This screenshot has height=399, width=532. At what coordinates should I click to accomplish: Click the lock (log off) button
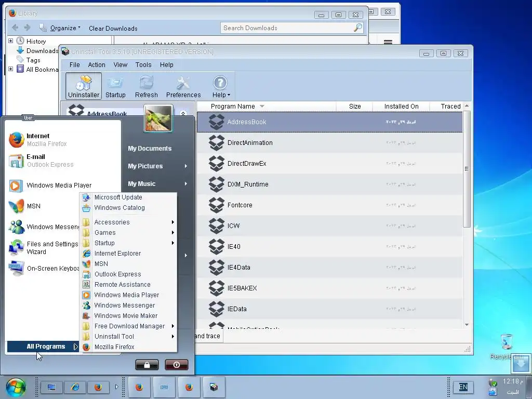point(147,365)
